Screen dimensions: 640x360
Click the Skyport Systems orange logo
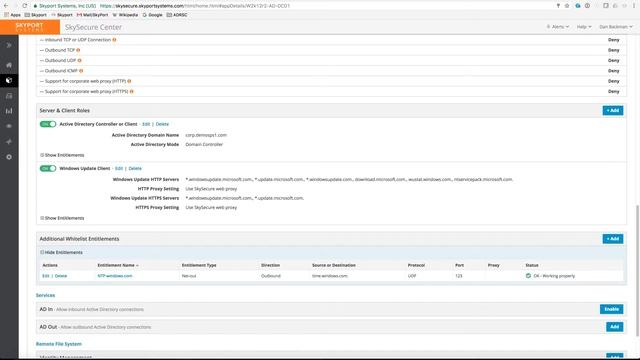coord(30,27)
